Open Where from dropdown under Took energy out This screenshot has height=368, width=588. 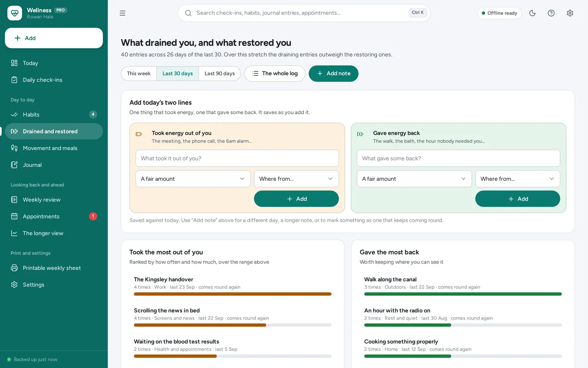(297, 179)
